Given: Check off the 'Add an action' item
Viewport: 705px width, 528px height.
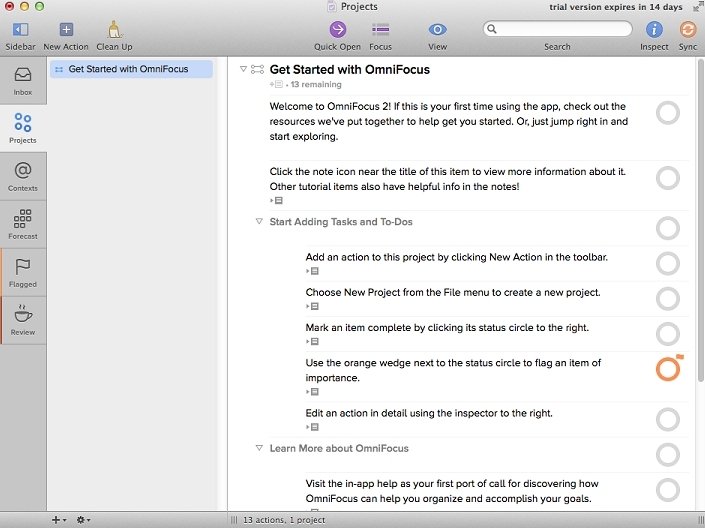Looking at the screenshot, I should pyautogui.click(x=668, y=263).
